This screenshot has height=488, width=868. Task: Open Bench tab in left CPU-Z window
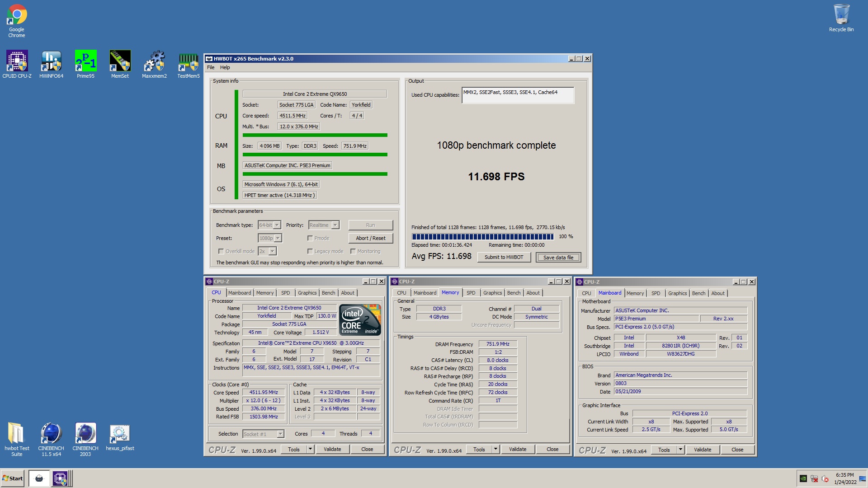coord(328,293)
